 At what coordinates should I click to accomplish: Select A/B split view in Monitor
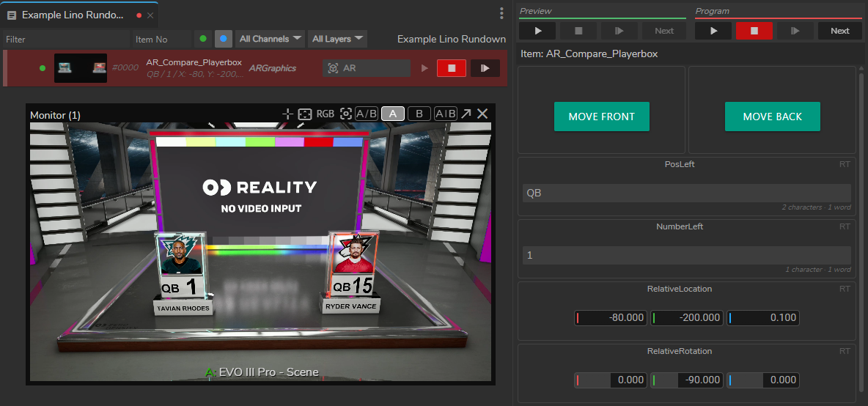pyautogui.click(x=367, y=114)
